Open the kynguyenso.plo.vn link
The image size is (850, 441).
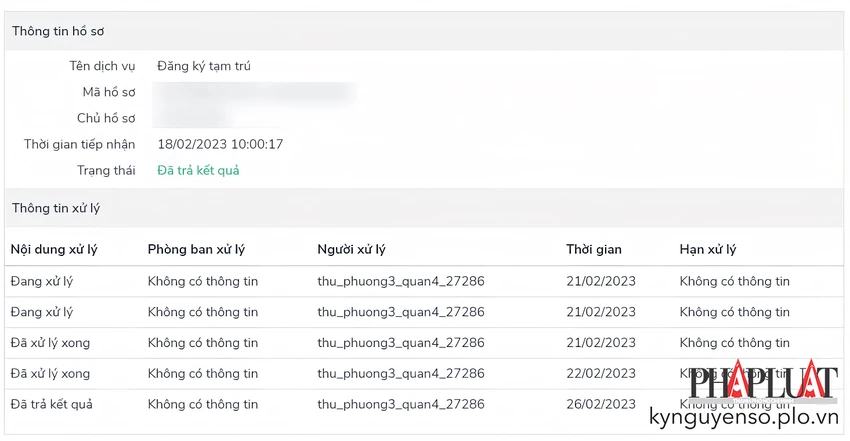[x=744, y=417]
